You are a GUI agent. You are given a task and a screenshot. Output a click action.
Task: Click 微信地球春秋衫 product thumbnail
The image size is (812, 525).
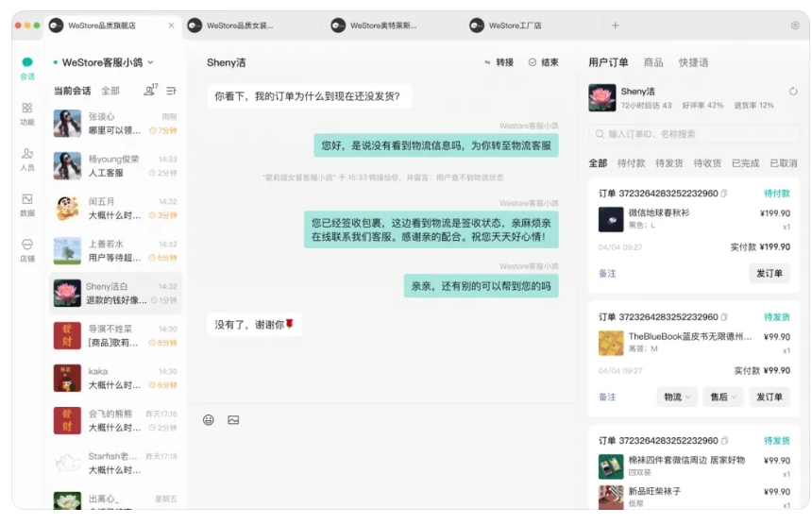611,219
